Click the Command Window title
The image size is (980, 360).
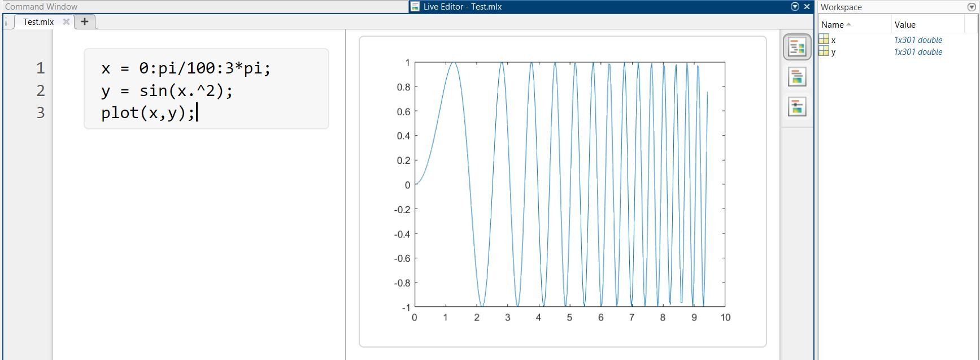point(41,7)
